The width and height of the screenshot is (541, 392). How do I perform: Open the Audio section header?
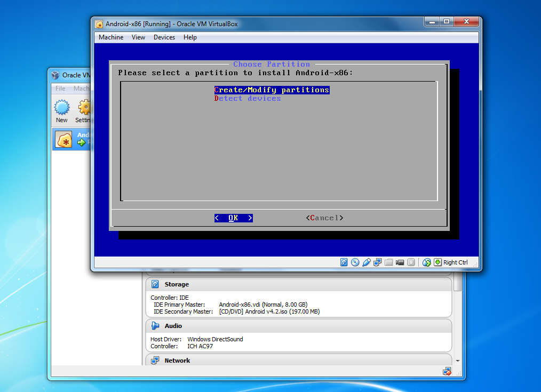pyautogui.click(x=299, y=326)
